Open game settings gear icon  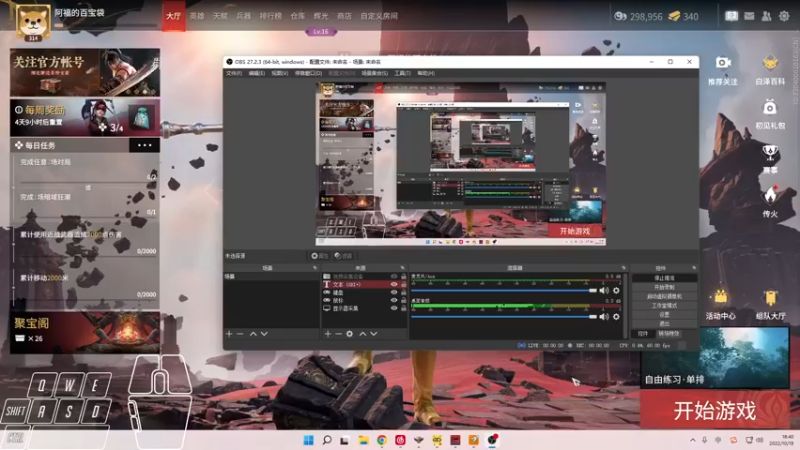(784, 16)
